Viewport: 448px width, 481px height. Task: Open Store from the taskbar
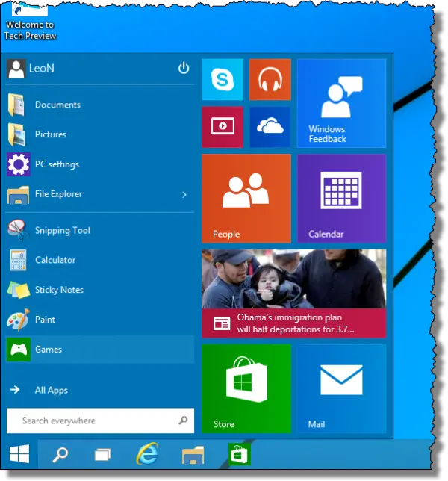click(x=239, y=454)
